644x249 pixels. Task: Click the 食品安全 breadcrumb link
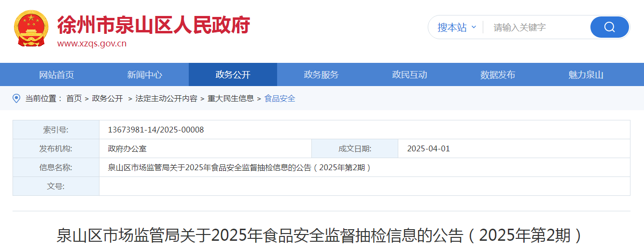coord(280,98)
